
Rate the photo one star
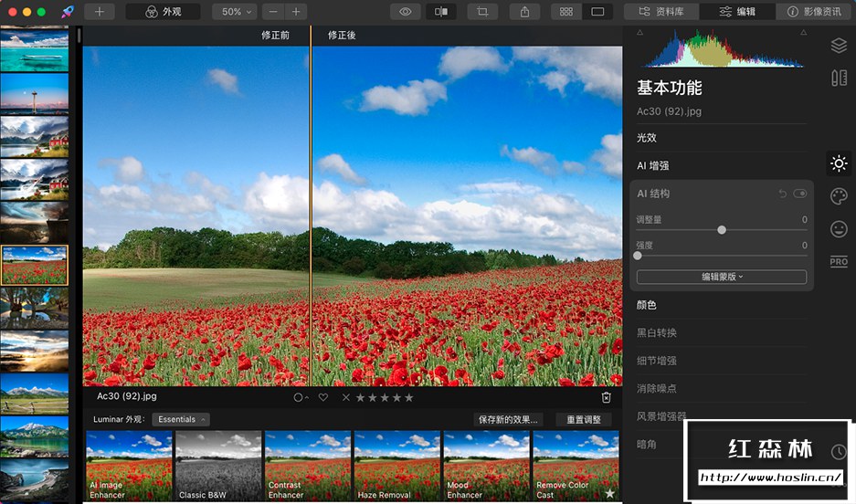pyautogui.click(x=360, y=398)
